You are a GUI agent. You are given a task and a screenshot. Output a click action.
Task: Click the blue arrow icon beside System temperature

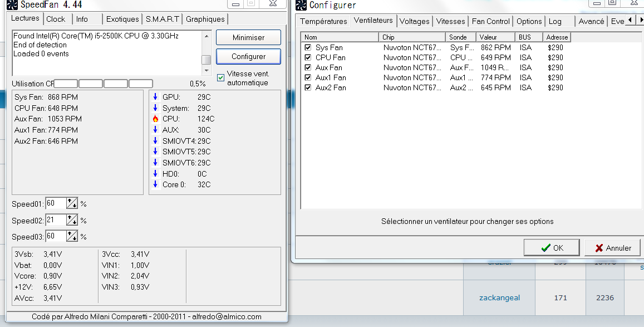coord(155,108)
